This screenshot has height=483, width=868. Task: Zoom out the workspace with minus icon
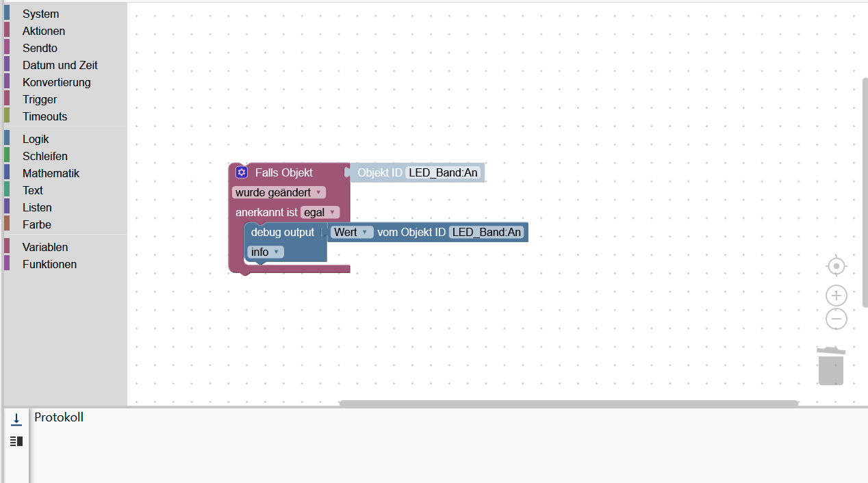pos(837,319)
